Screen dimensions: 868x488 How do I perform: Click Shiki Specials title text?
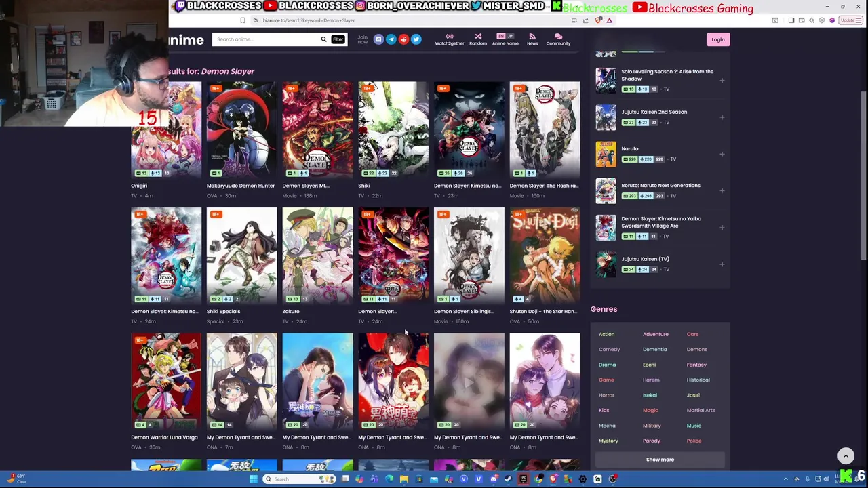coord(223,311)
